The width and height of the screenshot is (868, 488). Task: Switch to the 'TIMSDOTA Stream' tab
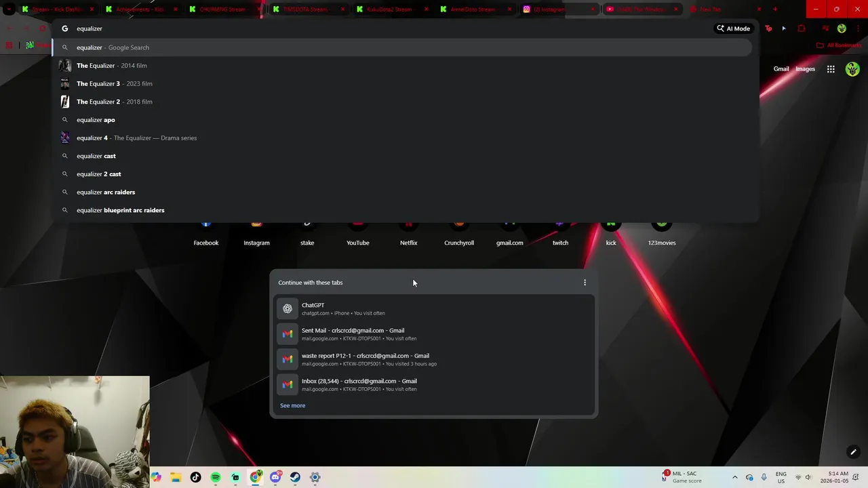point(309,9)
